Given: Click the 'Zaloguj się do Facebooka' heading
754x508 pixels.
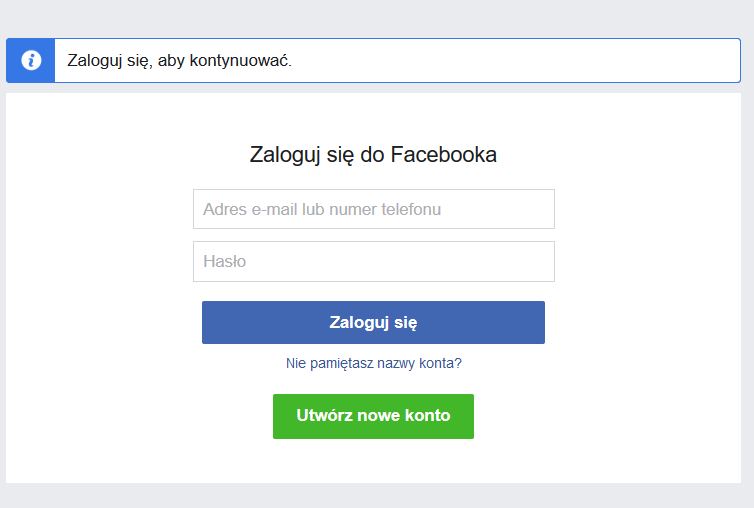Looking at the screenshot, I should click(x=373, y=155).
